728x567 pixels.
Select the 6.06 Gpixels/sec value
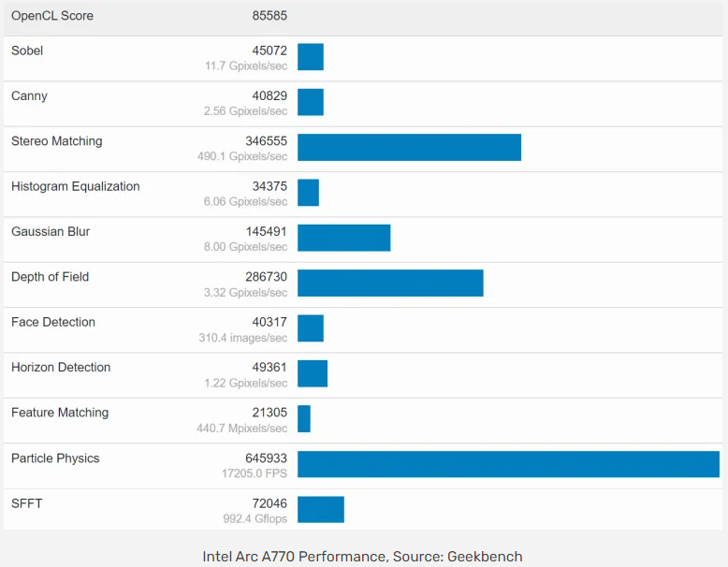click(245, 202)
